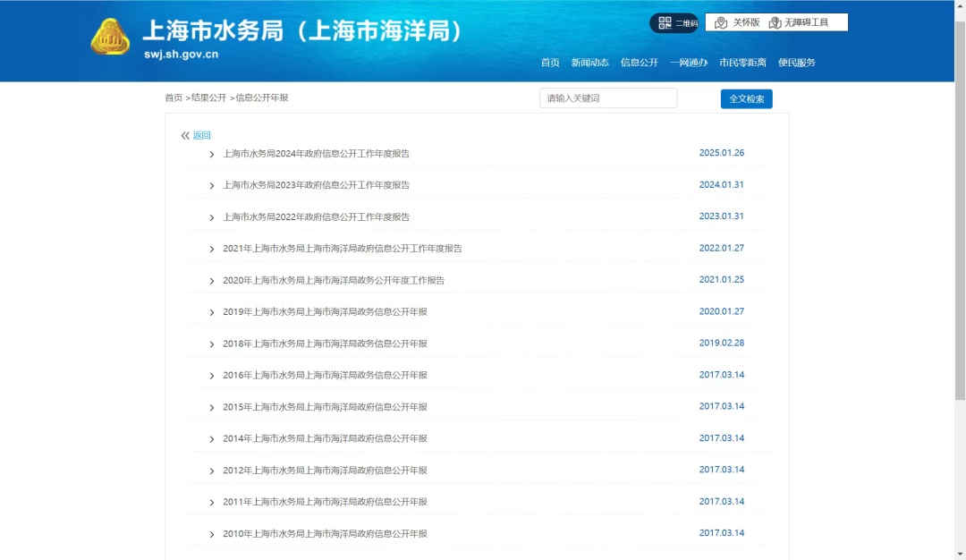Image resolution: width=966 pixels, height=560 pixels.
Task: Open the 无障碍工具 accessibility tool
Action: tap(799, 22)
